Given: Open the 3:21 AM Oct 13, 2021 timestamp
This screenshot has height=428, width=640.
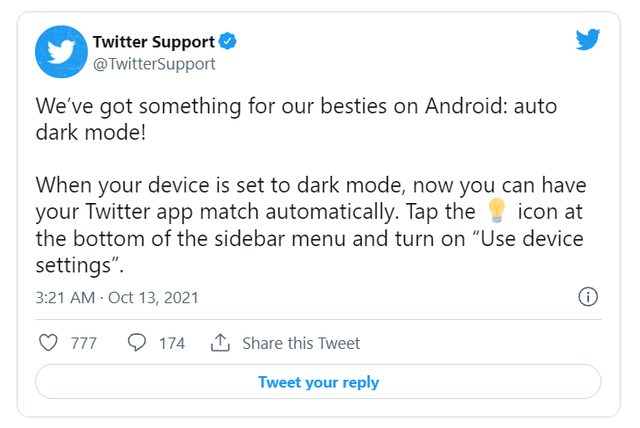Looking at the screenshot, I should click(x=117, y=297).
